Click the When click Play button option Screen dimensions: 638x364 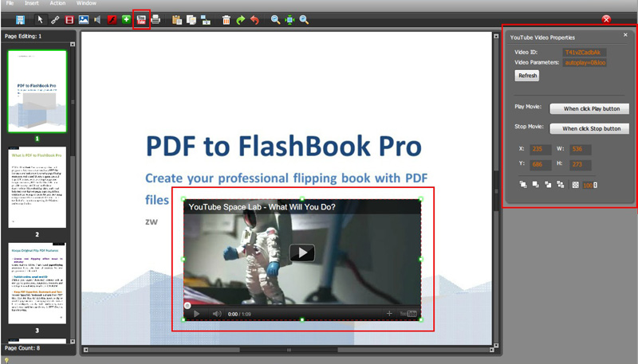[589, 108]
